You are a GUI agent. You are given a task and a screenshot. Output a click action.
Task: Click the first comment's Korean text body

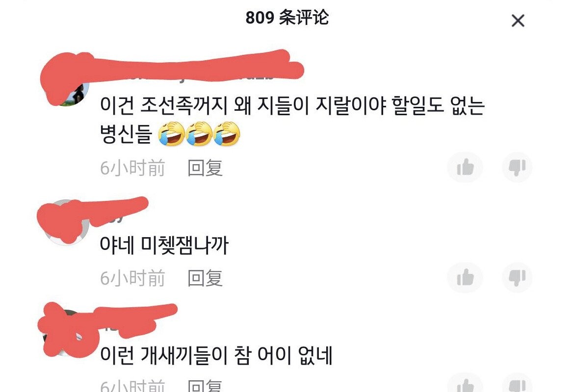point(292,120)
